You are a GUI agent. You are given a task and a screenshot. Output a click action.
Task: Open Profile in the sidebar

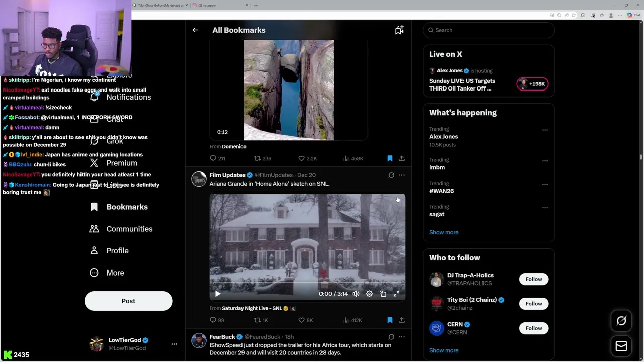[109, 251]
